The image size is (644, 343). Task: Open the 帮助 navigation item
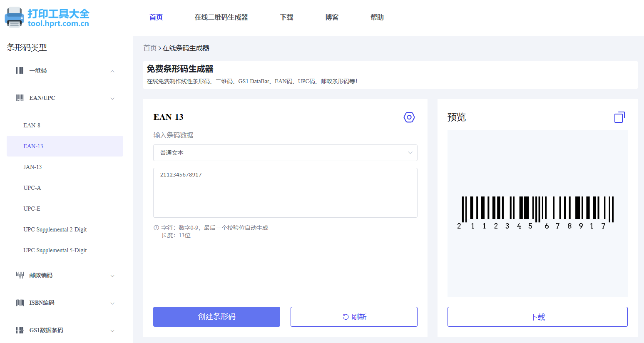377,17
